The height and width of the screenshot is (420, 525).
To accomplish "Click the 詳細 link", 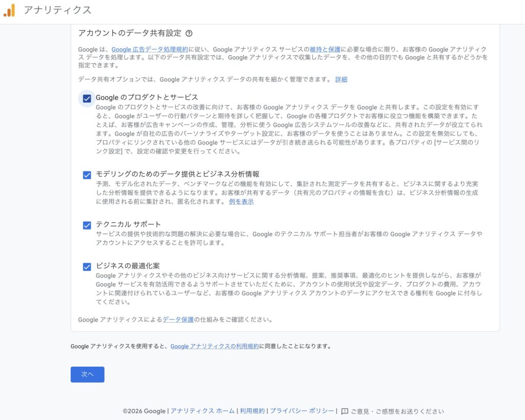I will click(x=341, y=80).
